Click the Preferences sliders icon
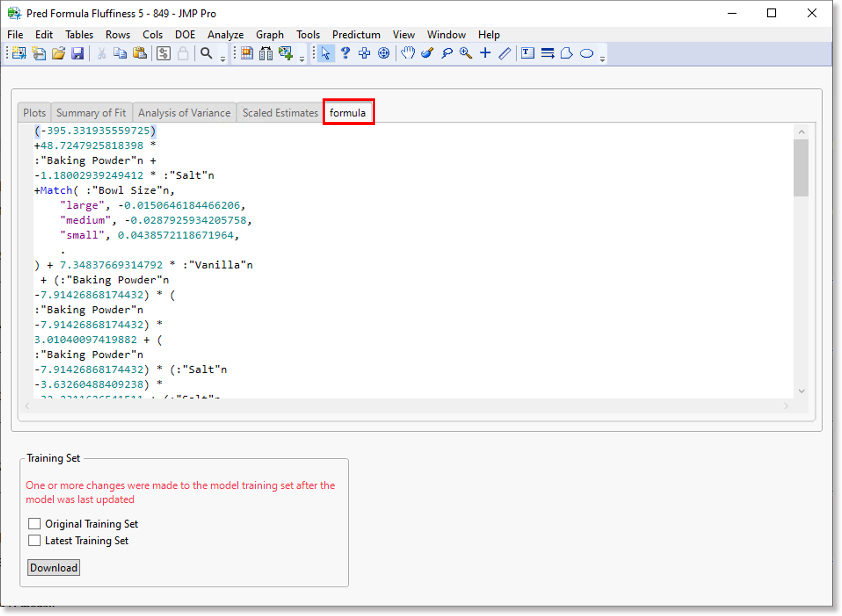This screenshot has height=616, width=842. [x=163, y=53]
